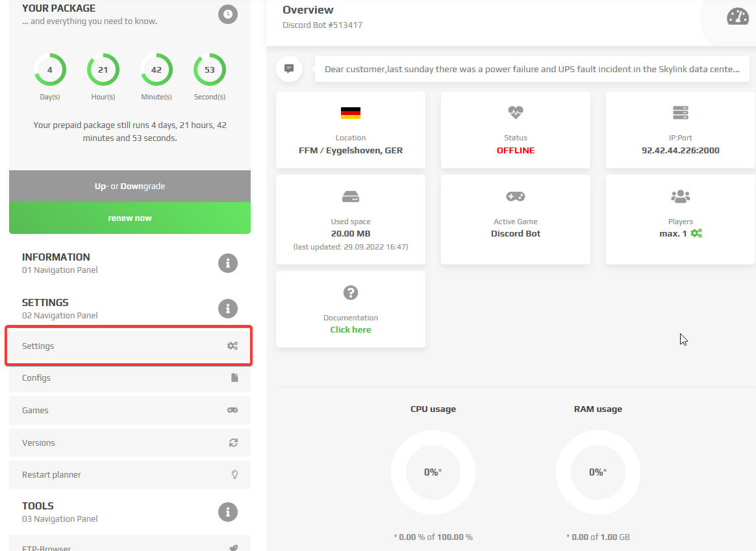This screenshot has width=756, height=551.
Task: Click the green renew now button
Action: 130,218
